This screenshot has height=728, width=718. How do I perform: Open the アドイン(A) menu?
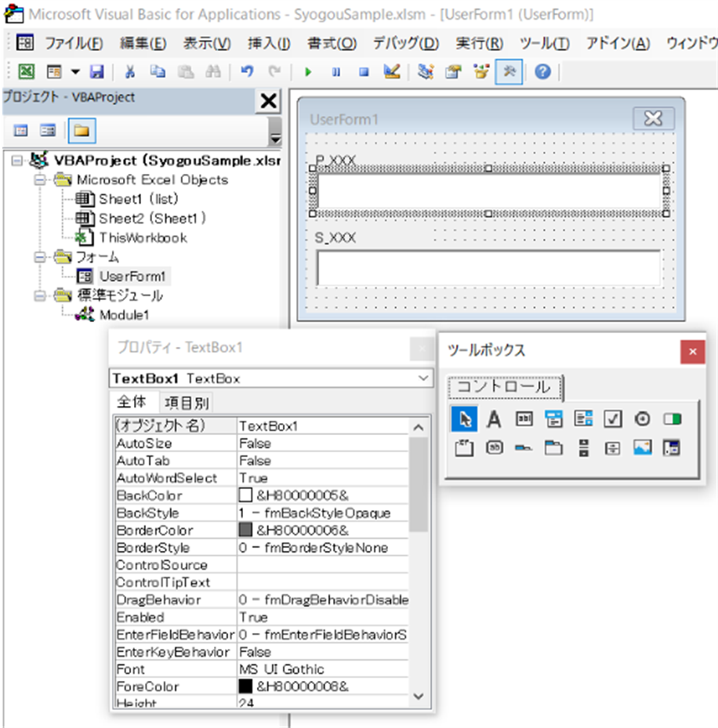tap(618, 43)
